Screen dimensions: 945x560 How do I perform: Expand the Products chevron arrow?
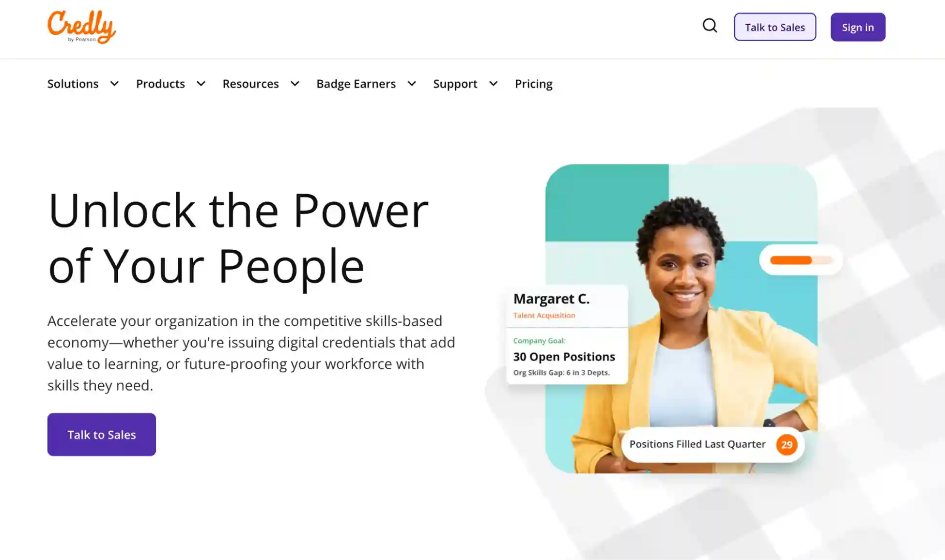tap(201, 84)
